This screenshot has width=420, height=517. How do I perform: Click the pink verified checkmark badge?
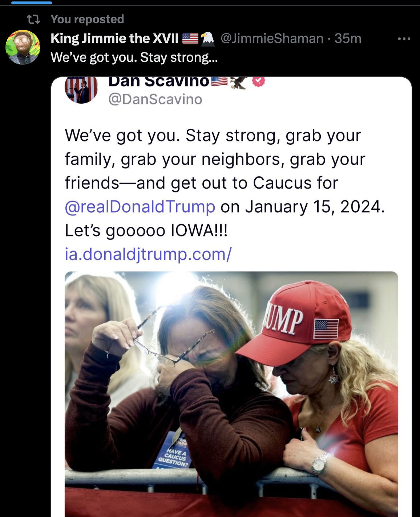[258, 81]
